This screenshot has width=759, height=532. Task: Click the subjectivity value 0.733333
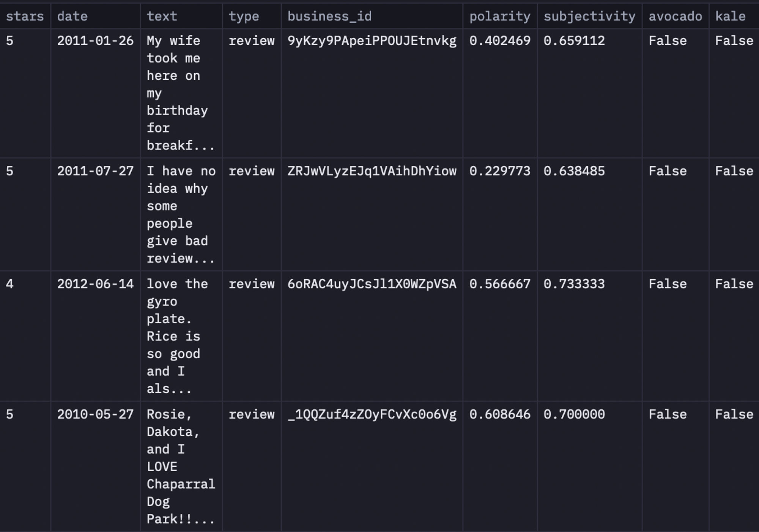574,284
